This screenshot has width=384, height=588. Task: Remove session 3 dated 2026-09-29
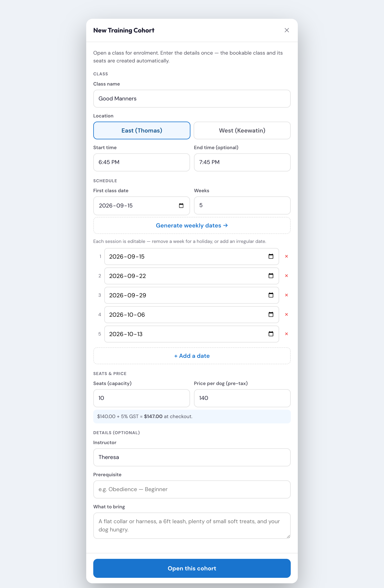(x=286, y=295)
